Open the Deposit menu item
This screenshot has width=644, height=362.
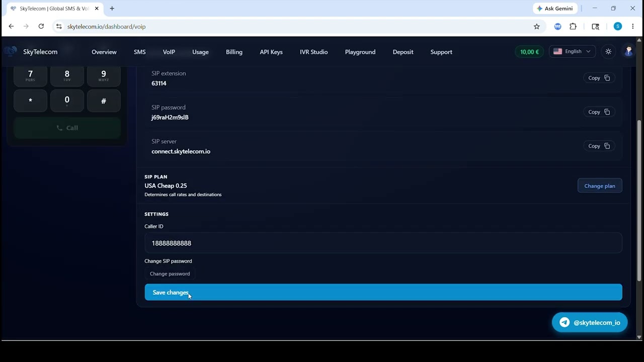tap(403, 52)
